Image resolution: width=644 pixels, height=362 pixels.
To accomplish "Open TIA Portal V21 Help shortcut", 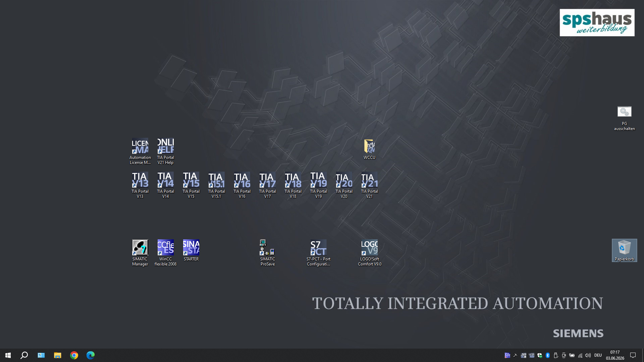I will click(x=165, y=151).
